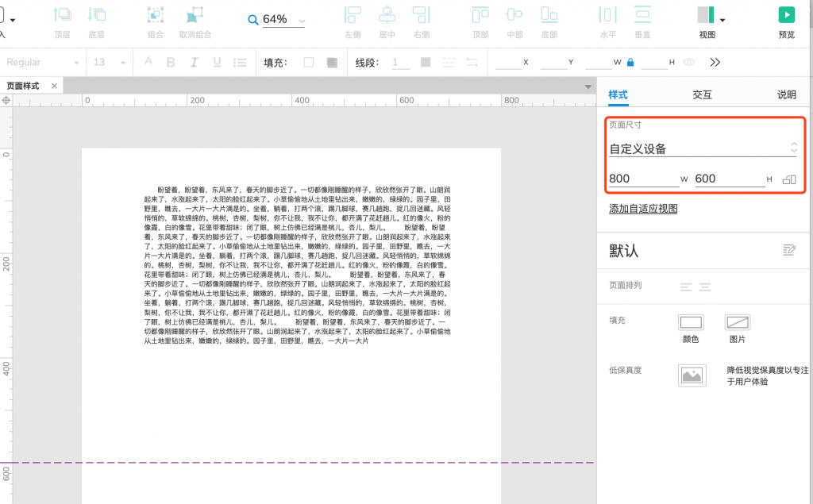
Task: Toggle the aspect ratio lock next to W
Action: [630, 62]
